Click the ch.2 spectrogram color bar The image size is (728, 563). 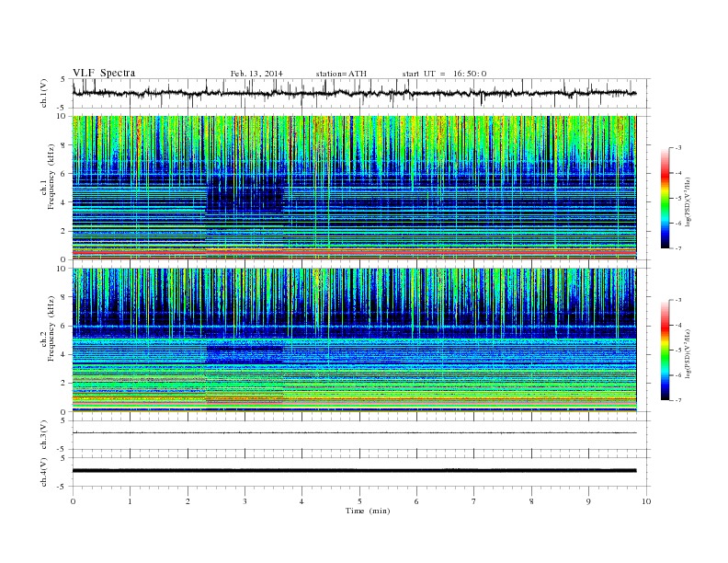point(665,350)
